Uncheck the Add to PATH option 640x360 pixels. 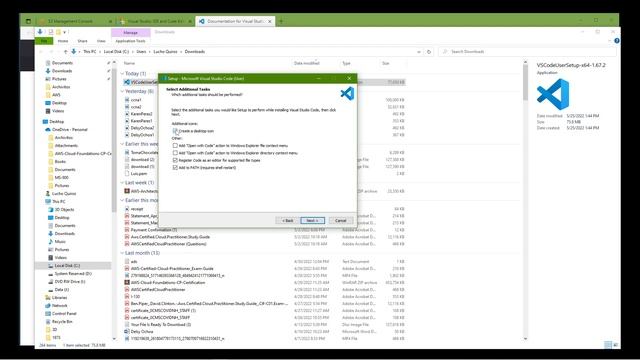pyautogui.click(x=175, y=167)
